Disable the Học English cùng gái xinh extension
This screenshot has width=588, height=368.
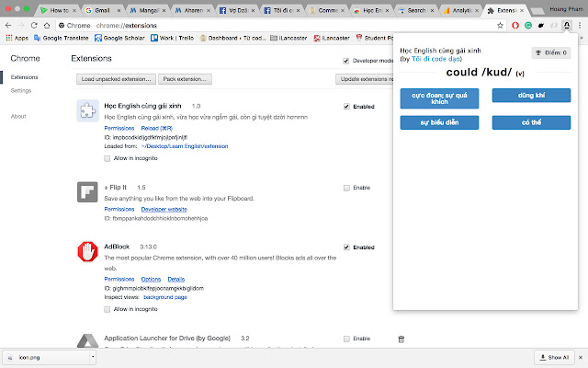pyautogui.click(x=346, y=107)
